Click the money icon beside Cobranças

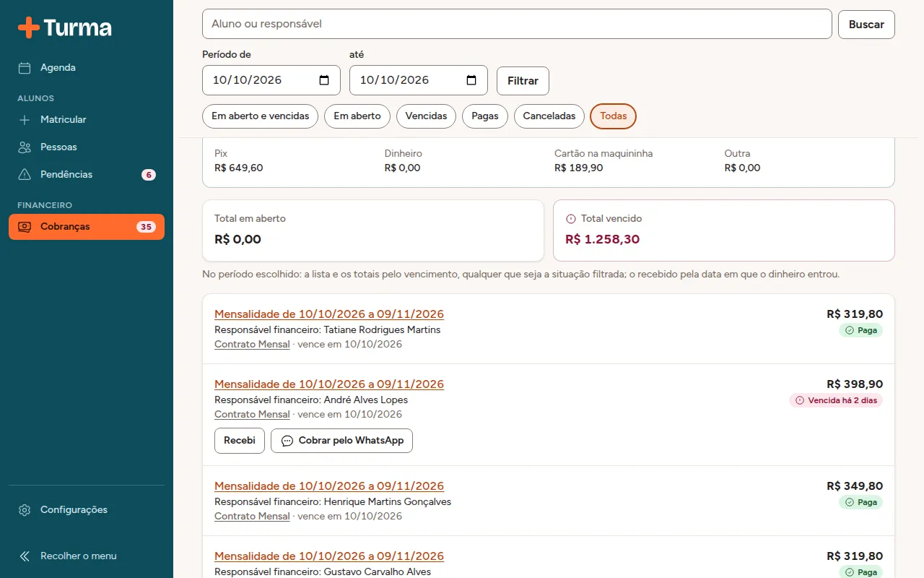coord(25,227)
